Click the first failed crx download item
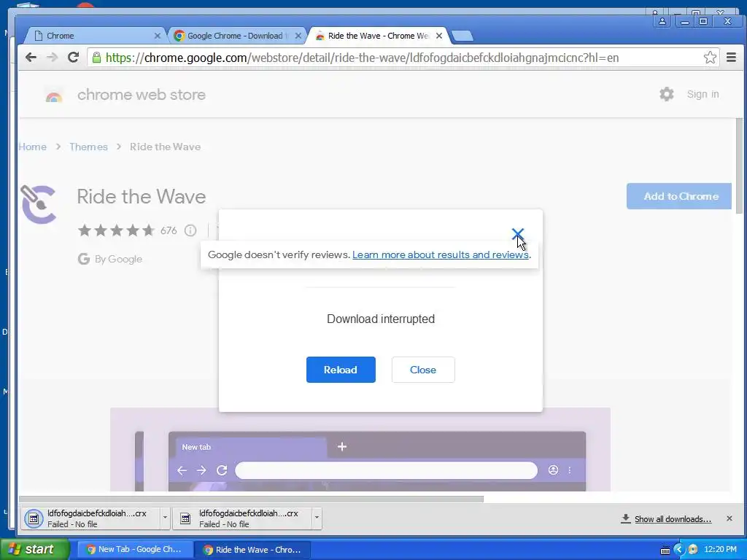The height and width of the screenshot is (560, 747). 91,518
